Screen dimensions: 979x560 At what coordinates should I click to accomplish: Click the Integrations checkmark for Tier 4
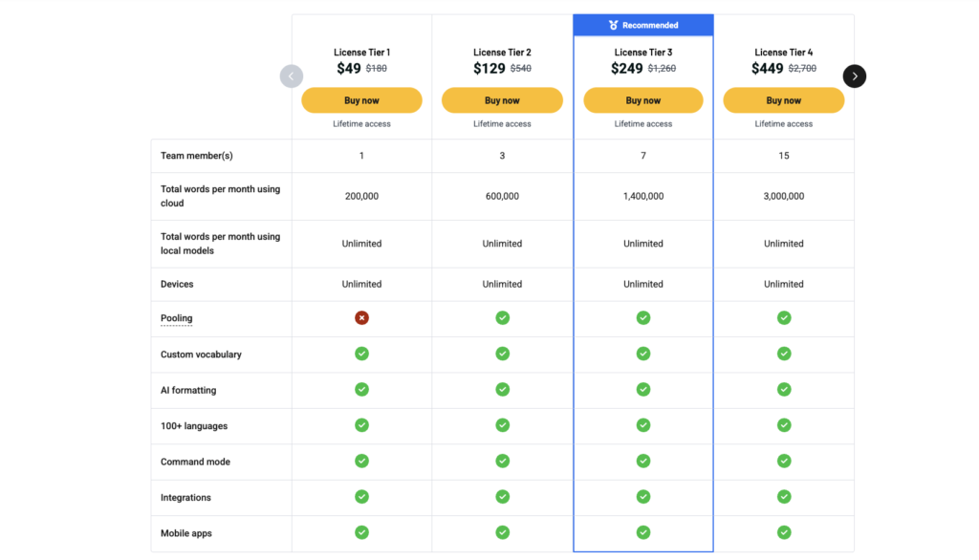pyautogui.click(x=784, y=497)
